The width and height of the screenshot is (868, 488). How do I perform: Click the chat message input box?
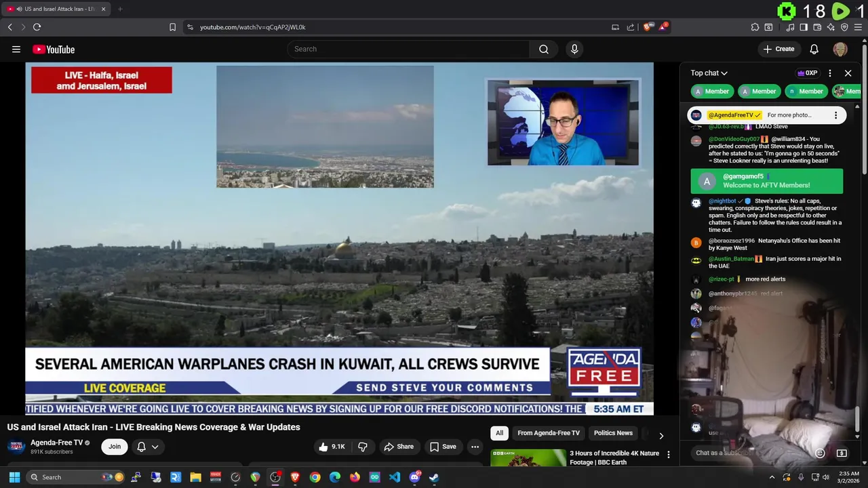pos(749,453)
